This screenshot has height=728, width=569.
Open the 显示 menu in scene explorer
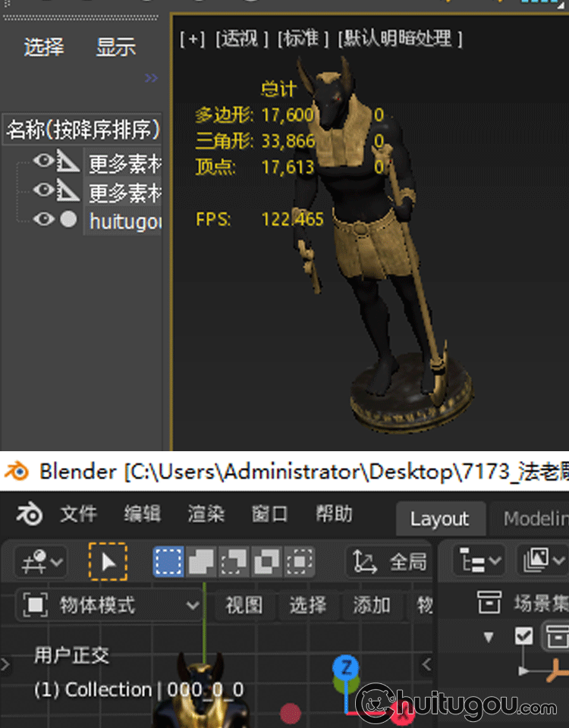[x=115, y=47]
